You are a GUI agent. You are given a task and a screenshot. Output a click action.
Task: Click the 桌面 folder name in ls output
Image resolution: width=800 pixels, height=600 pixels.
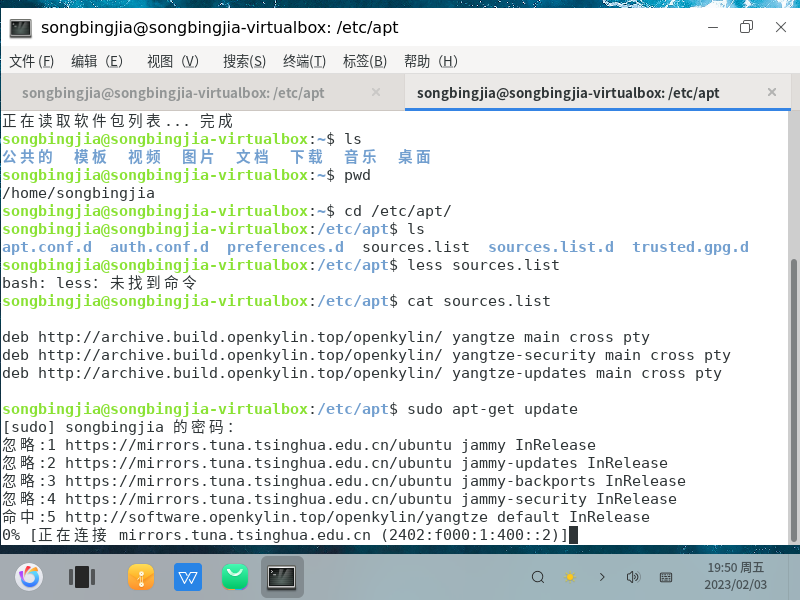pos(414,157)
